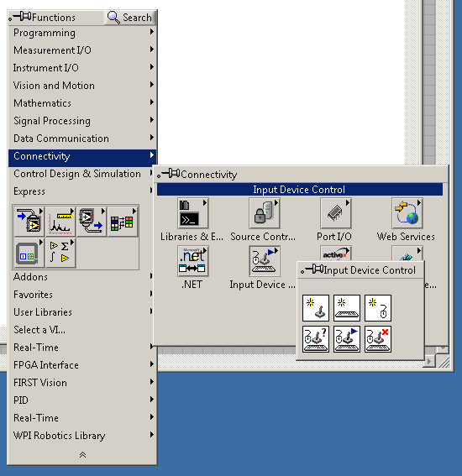Open Express Arithmetic & Comparison subpalette icon
462x476 pixels.
click(60, 253)
